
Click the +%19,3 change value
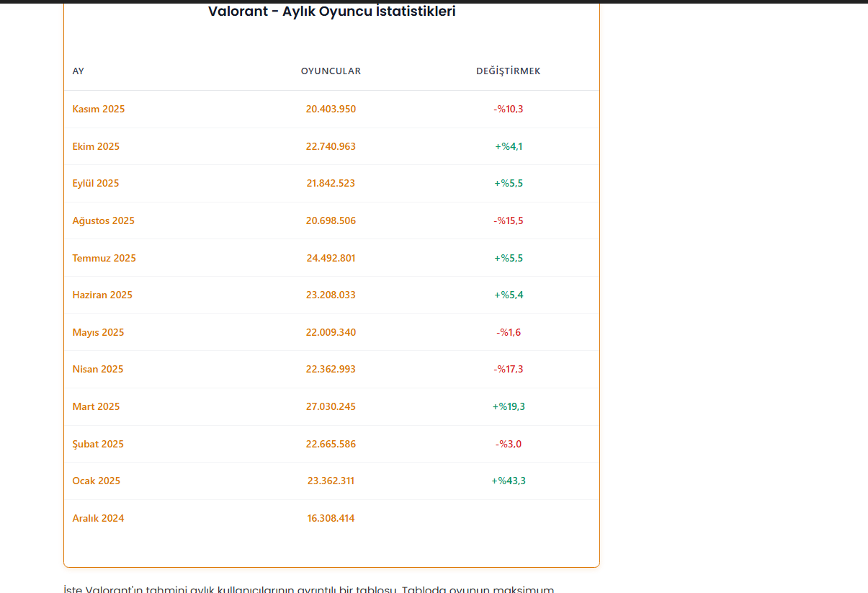(509, 406)
